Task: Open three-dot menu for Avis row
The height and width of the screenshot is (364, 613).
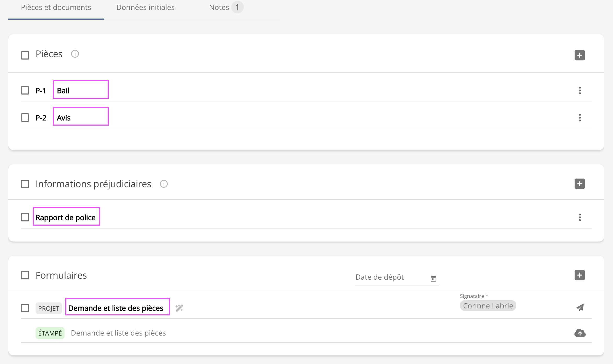Action: point(580,118)
